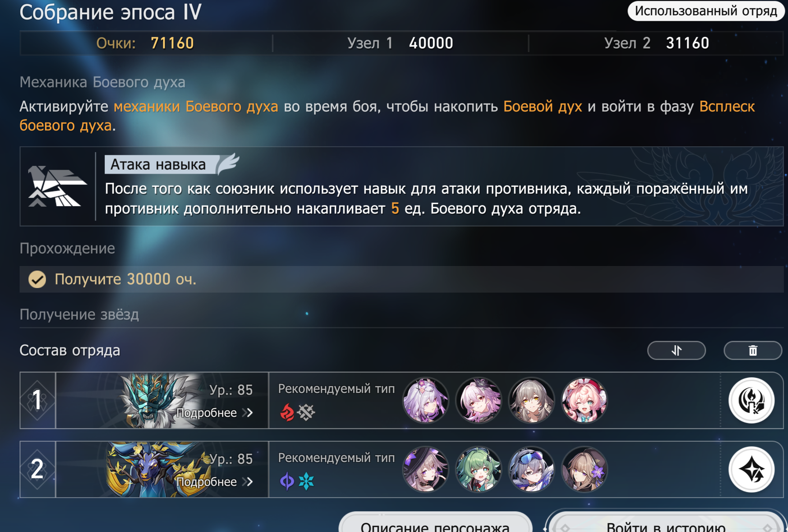
Task: Select the quantum element icon in squad 2
Action: 287,481
